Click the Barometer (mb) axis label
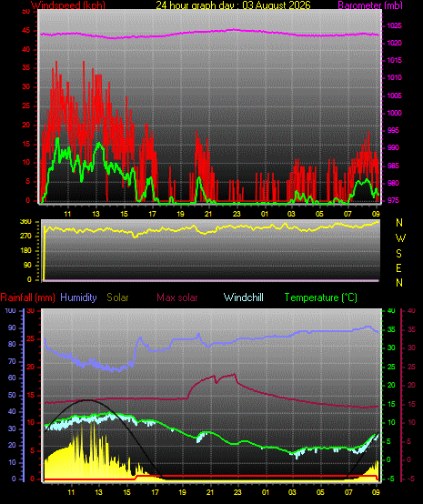The image size is (423, 504). [x=370, y=5]
